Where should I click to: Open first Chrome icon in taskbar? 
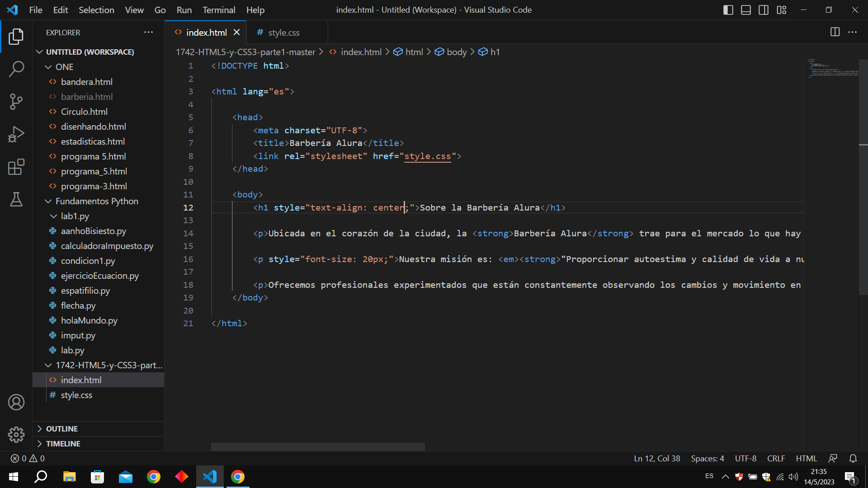click(x=154, y=477)
